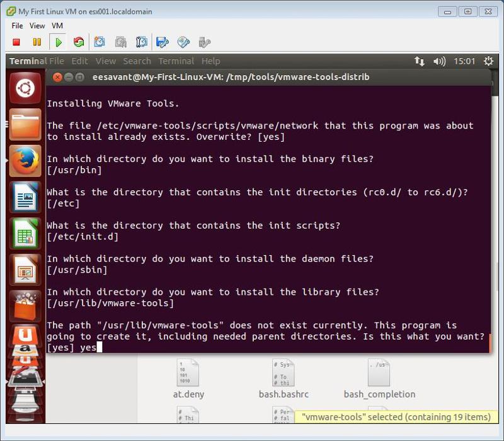Click the "Installing VMware Tools." line

pos(113,103)
